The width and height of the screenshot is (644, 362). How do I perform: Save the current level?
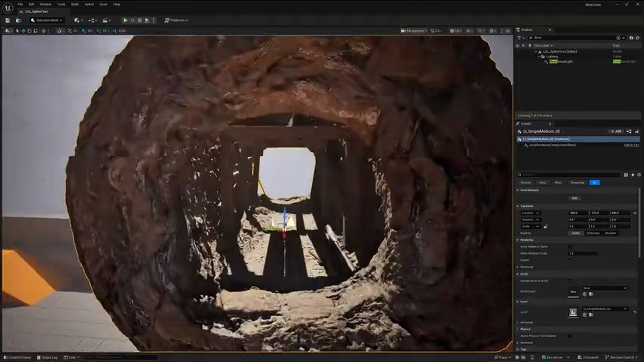click(x=7, y=20)
